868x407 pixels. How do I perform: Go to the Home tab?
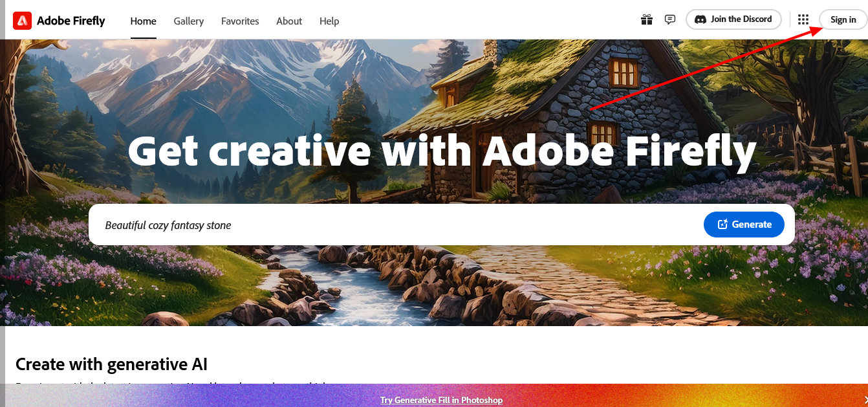pyautogui.click(x=143, y=21)
